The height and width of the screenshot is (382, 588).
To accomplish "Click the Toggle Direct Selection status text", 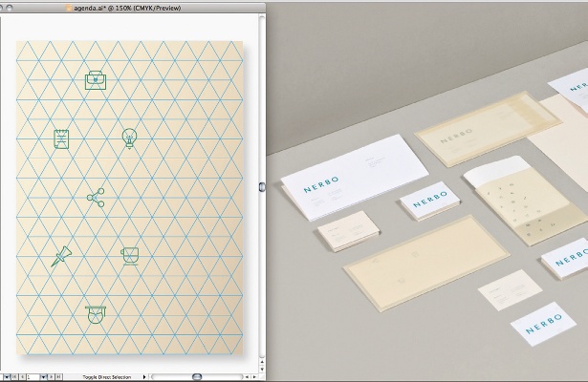I will click(107, 377).
